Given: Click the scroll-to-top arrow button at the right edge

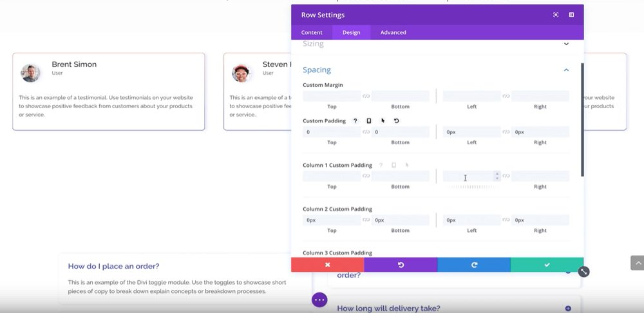Looking at the screenshot, I should click(637, 263).
